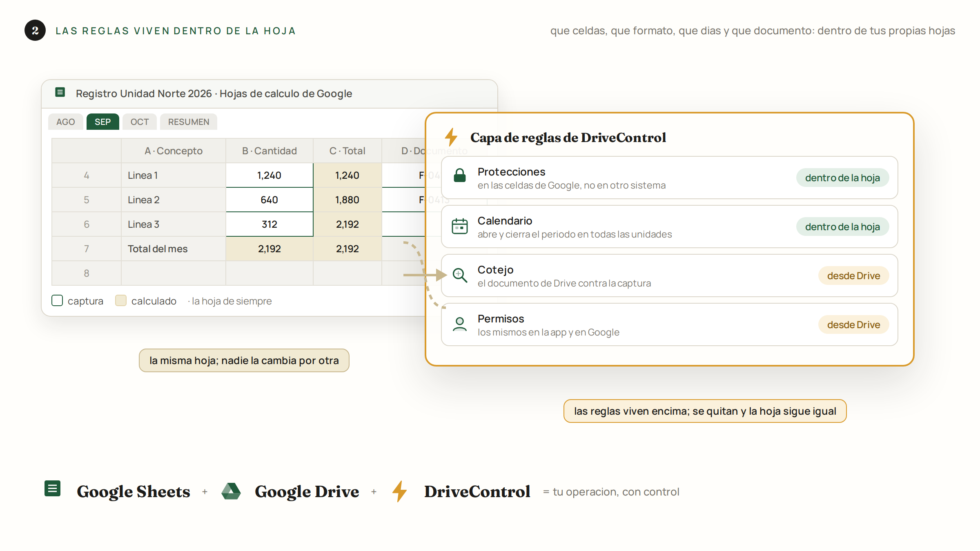The height and width of the screenshot is (551, 980).
Task: Click the Google Sheets icon in spreadsheet title bar
Action: coord(60,93)
